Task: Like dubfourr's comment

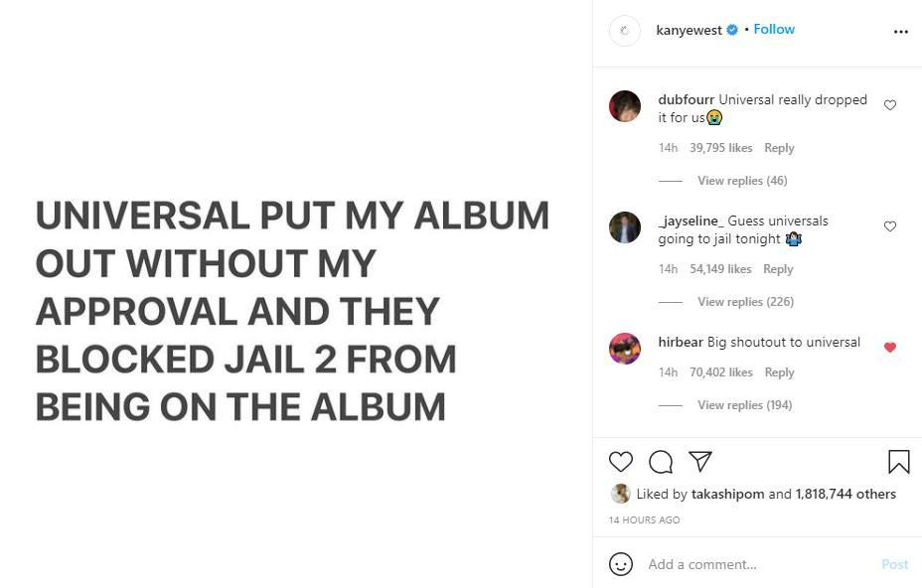Action: pos(890,105)
